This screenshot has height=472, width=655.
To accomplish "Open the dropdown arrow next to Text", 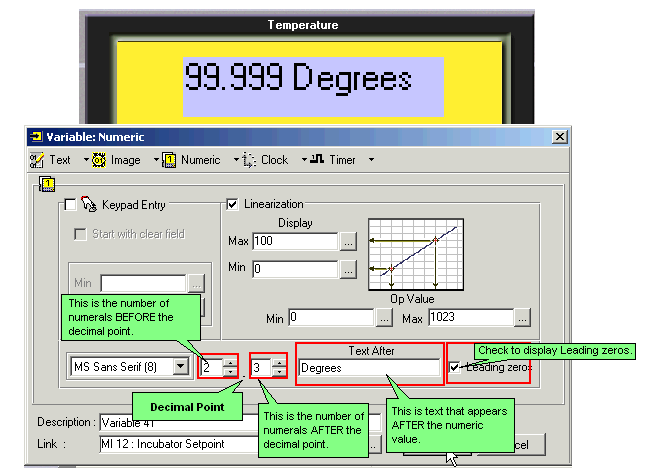I will [84, 160].
